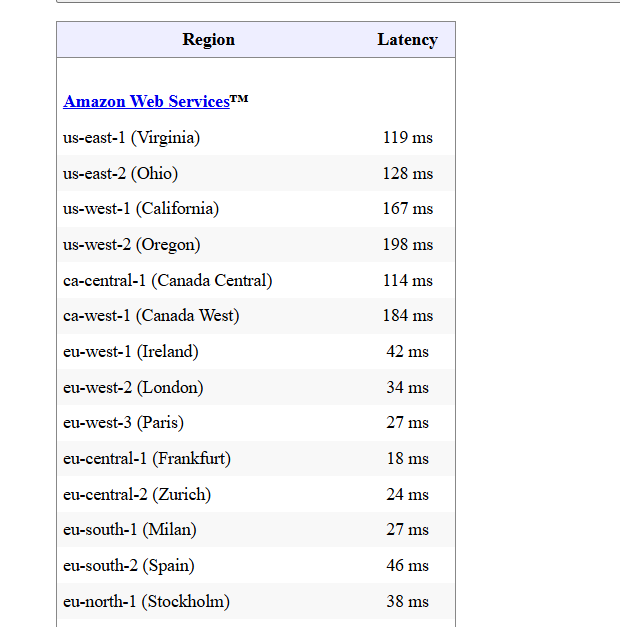620x627 pixels.
Task: Select the Paris row 27 ms value
Action: [x=408, y=423]
